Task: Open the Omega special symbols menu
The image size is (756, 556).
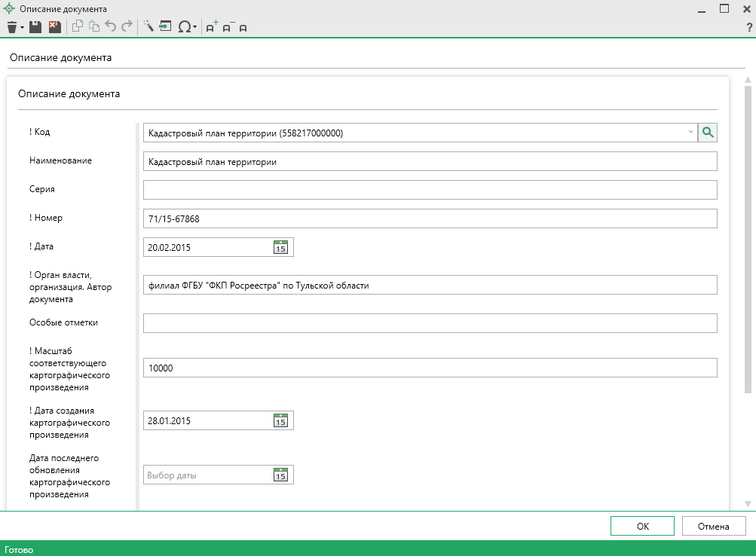Action: [185, 27]
